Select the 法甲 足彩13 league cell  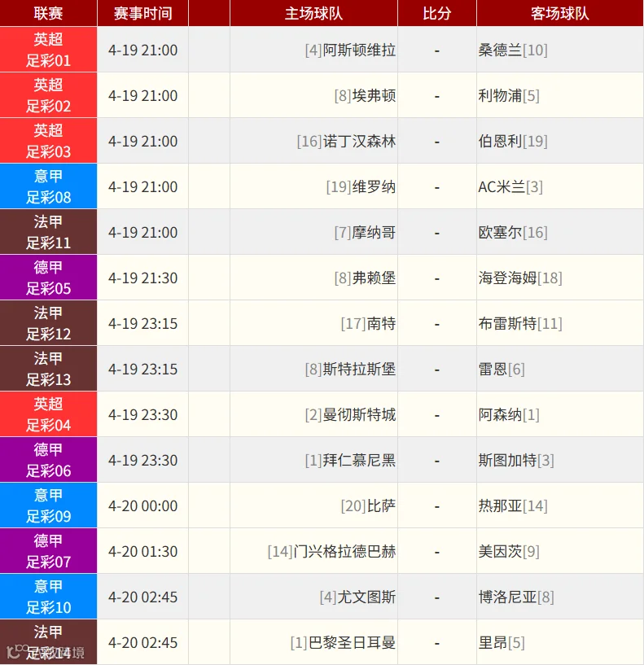tap(48, 369)
